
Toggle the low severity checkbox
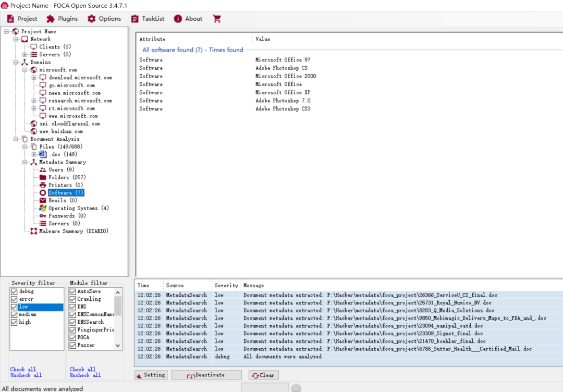pyautogui.click(x=15, y=307)
